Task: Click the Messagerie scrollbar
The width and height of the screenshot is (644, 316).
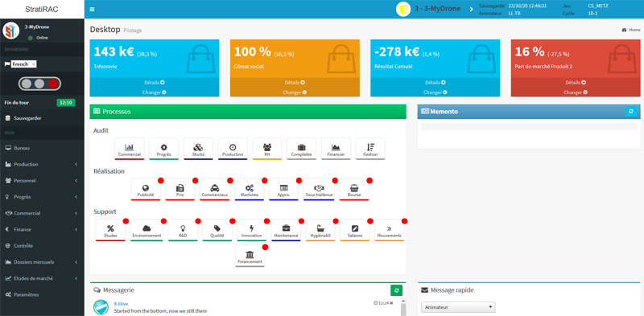Action: 403,310
